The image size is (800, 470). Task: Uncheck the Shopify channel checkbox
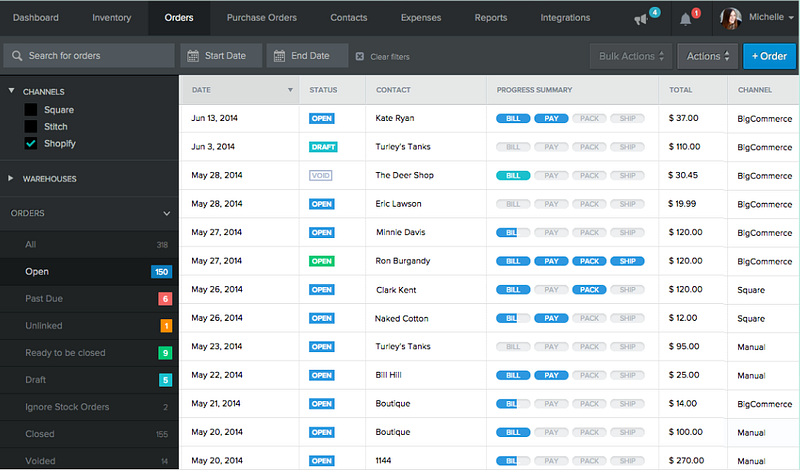pyautogui.click(x=31, y=143)
